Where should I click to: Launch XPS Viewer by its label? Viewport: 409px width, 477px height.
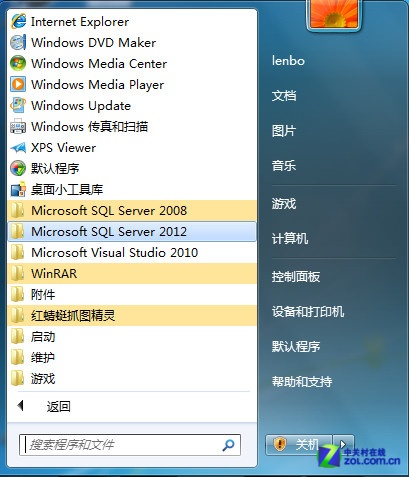(63, 148)
